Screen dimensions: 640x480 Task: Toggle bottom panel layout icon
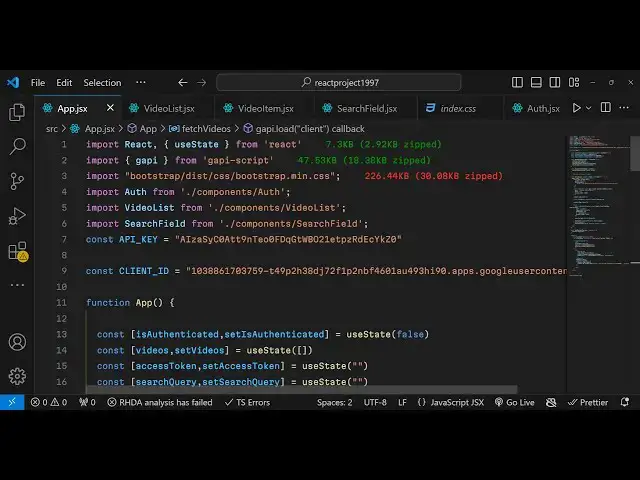[536, 82]
